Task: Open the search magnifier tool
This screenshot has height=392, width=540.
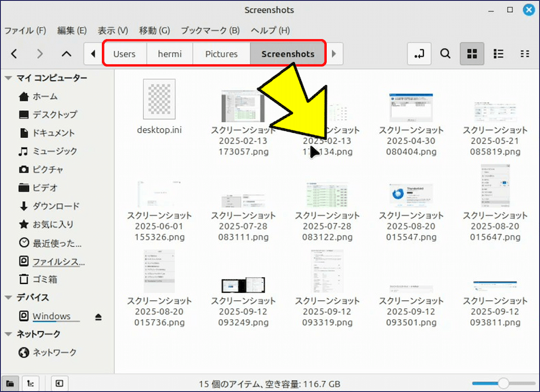Action: click(446, 54)
